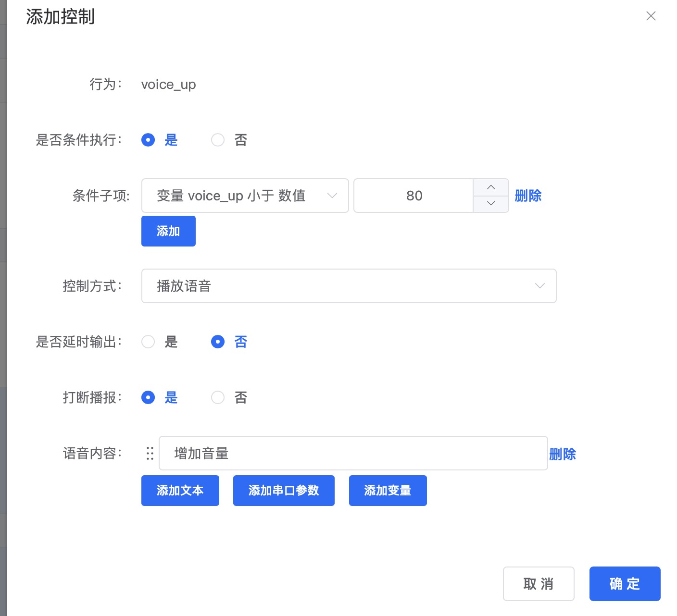This screenshot has width=677, height=616.
Task: Click the down stepper arrow beside the value 80
Action: 491,203
